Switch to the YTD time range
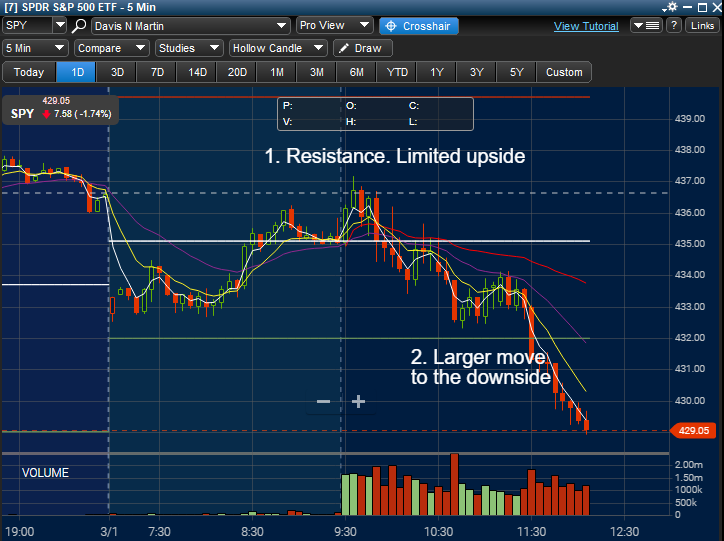This screenshot has height=541, width=724. (x=397, y=72)
